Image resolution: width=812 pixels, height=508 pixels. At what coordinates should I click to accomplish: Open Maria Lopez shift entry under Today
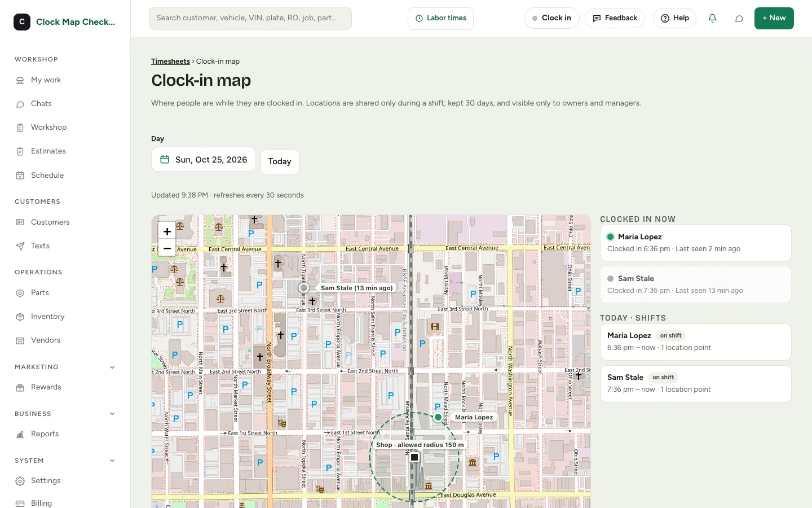click(x=696, y=341)
